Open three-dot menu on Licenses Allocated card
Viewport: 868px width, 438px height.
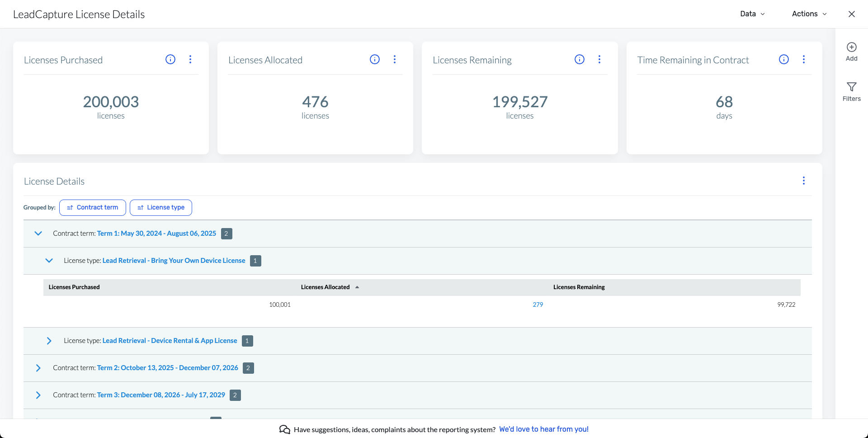[395, 59]
